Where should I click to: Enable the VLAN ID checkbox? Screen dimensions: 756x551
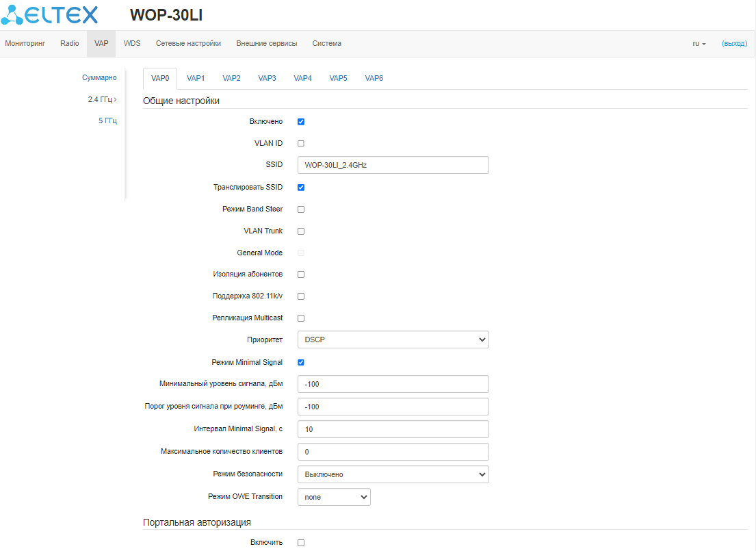coord(301,144)
